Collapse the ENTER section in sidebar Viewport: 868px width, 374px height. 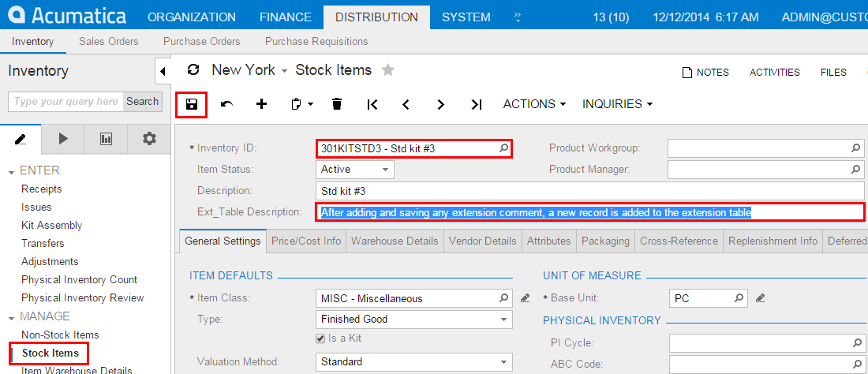12,171
